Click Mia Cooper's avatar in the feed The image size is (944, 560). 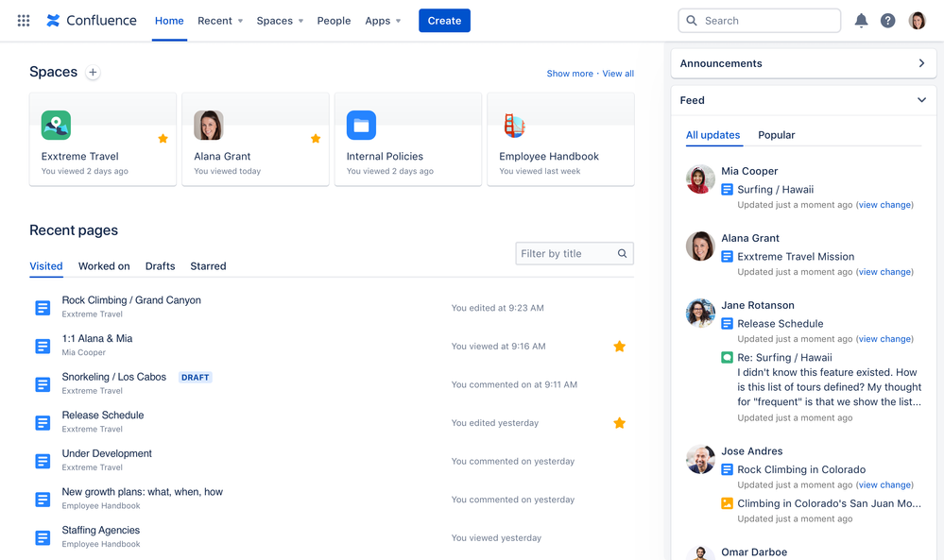[700, 179]
